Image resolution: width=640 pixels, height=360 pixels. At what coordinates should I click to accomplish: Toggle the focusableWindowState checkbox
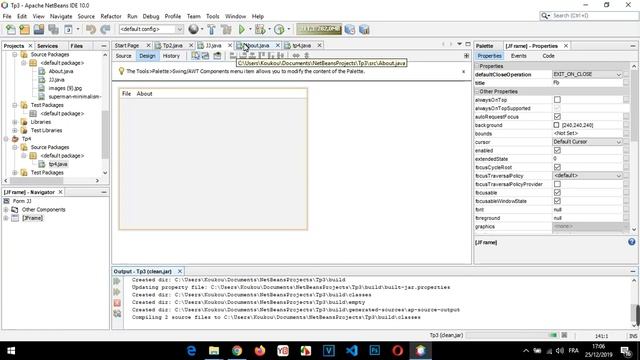pyautogui.click(x=557, y=201)
